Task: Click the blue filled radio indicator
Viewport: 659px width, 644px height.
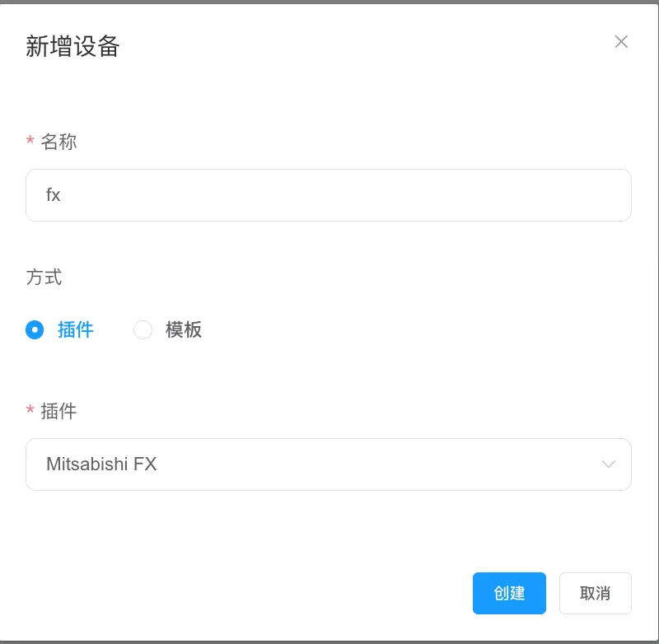Action: tap(35, 329)
